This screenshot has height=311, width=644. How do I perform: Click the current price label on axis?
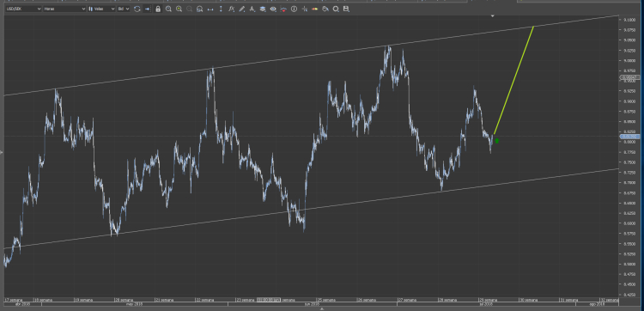pos(629,136)
